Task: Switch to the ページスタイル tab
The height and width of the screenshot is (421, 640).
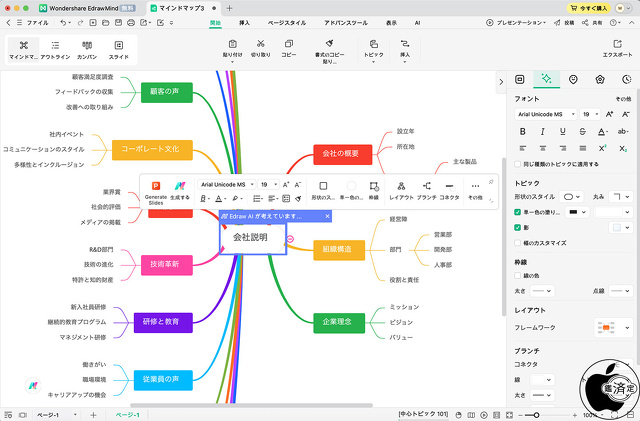Action: pos(287,22)
